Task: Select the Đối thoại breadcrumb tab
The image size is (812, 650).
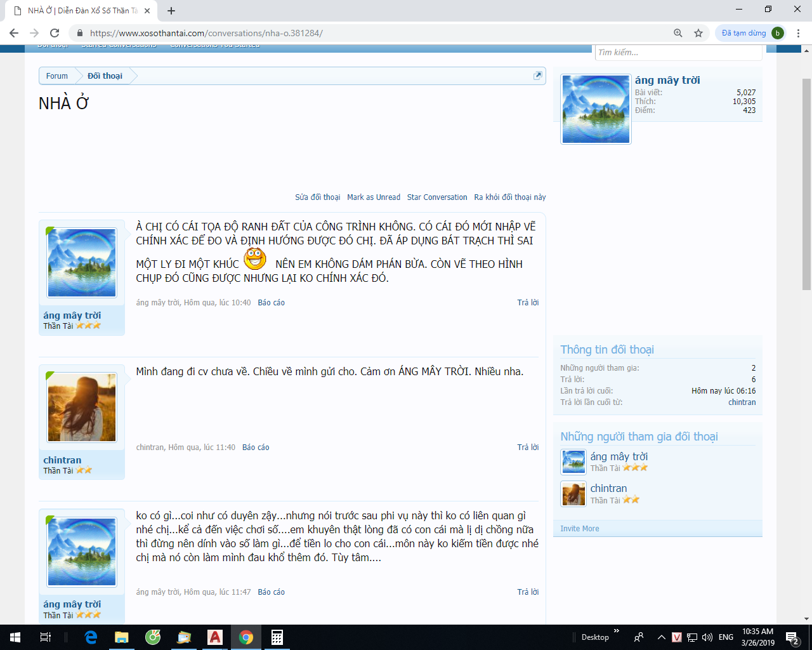Action: click(x=105, y=76)
